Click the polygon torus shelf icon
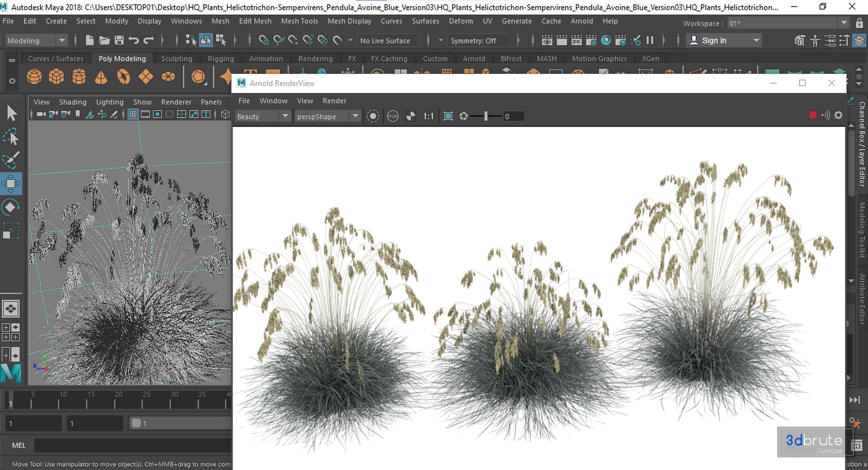868x470 pixels. tap(123, 76)
